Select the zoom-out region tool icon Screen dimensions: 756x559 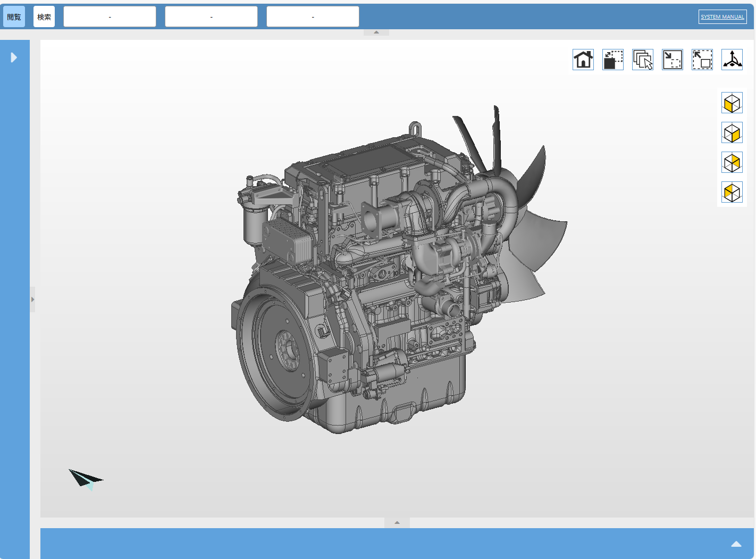point(702,60)
